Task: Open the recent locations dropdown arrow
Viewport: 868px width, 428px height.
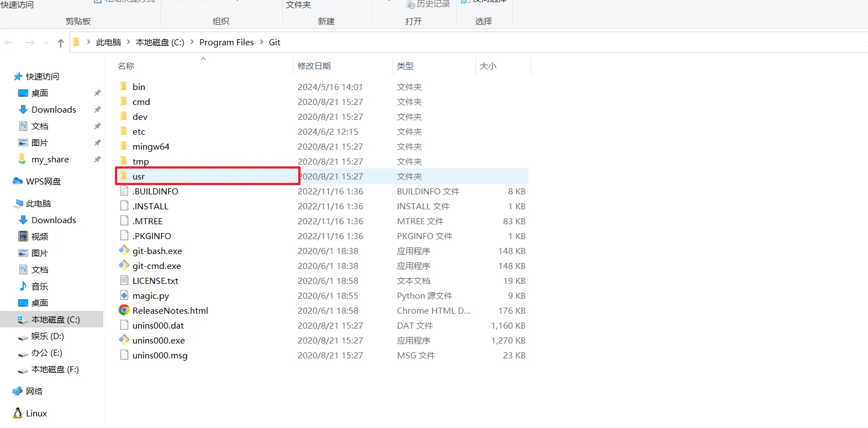Action: tap(46, 43)
